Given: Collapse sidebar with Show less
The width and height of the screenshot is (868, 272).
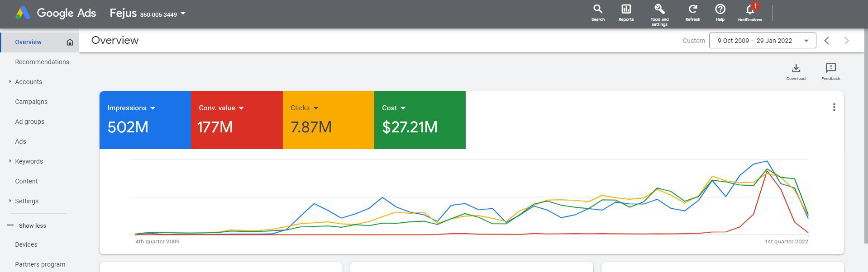Looking at the screenshot, I should (x=32, y=225).
